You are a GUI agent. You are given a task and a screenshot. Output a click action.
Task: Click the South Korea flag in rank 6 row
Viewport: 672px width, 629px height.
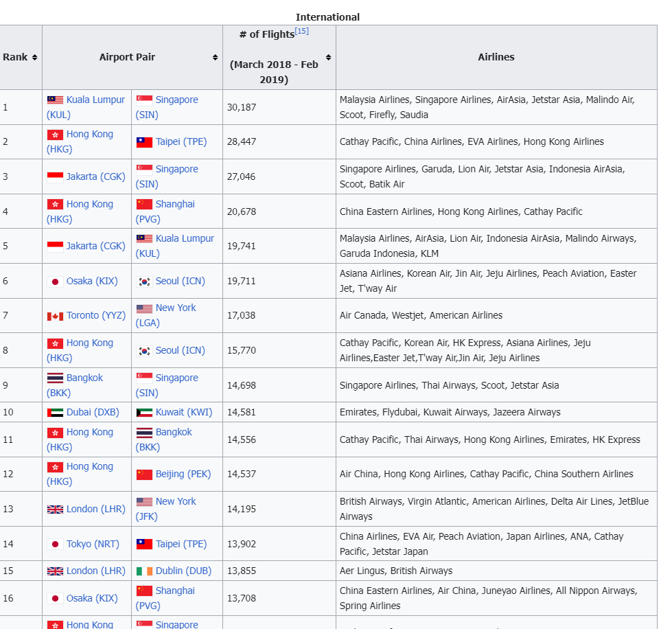pos(144,282)
